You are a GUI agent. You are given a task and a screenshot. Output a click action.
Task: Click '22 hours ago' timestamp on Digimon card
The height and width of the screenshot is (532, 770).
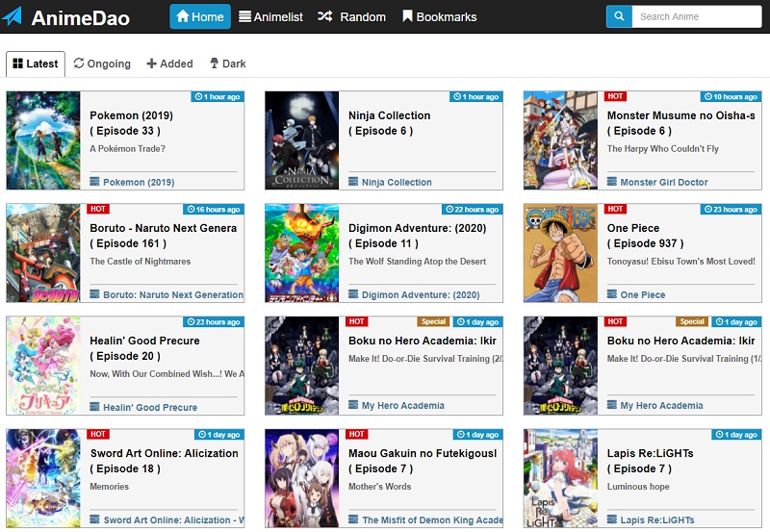[472, 210]
